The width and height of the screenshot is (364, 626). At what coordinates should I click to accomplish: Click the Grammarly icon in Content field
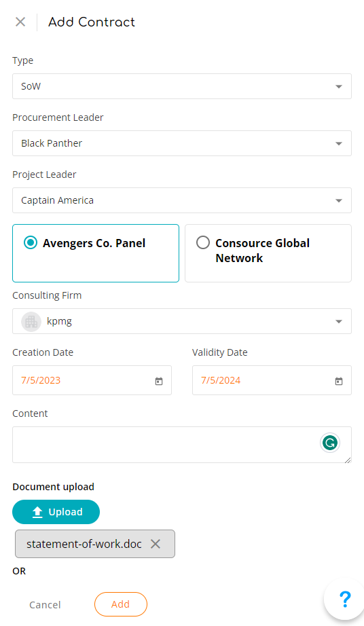(x=330, y=443)
